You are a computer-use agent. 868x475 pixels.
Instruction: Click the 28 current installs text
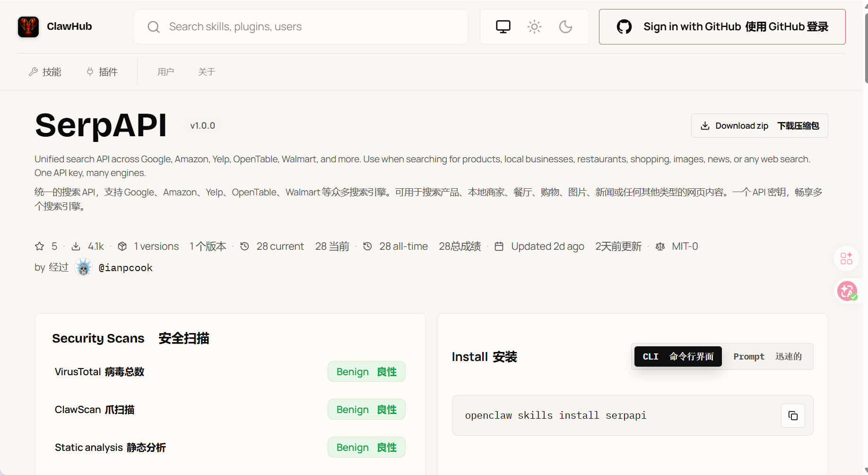tap(280, 246)
